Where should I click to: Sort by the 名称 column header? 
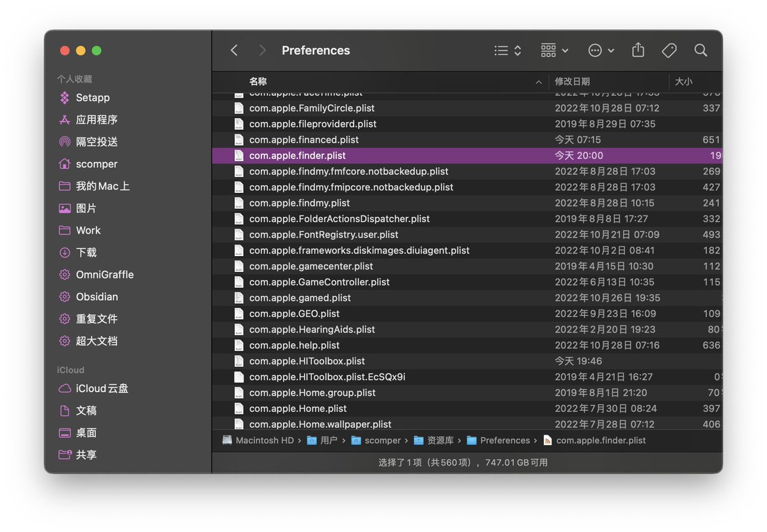(x=258, y=82)
